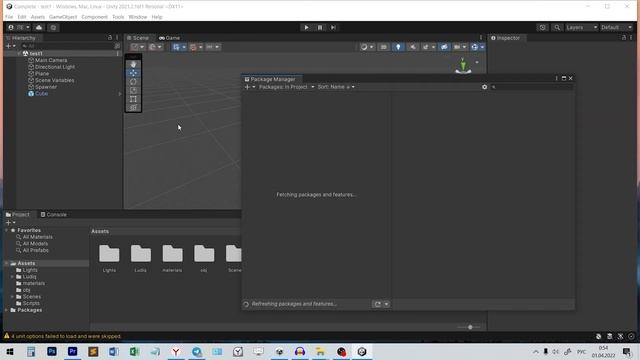Image resolution: width=640 pixels, height=360 pixels.
Task: Select the All Materials favorite
Action: pos(37,237)
